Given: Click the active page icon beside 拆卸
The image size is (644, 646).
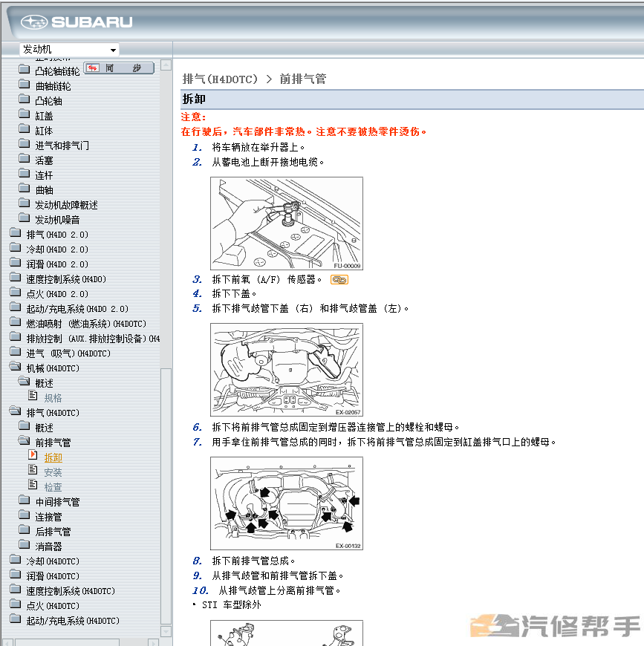Looking at the screenshot, I should (x=33, y=455).
